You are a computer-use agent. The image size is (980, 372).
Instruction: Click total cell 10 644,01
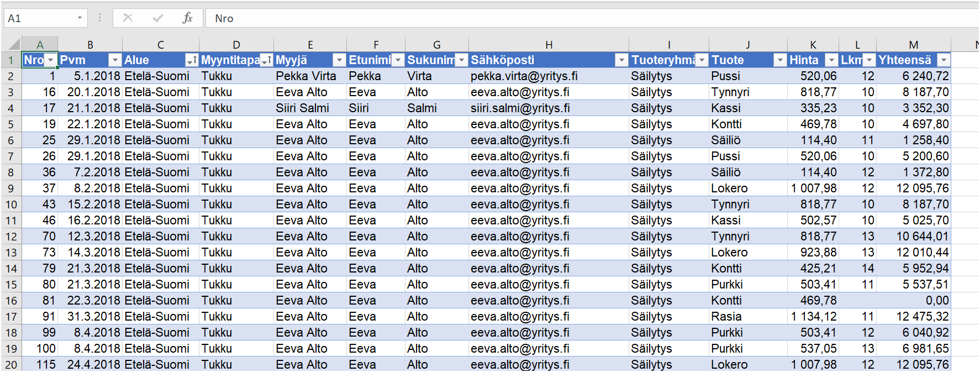coord(914,237)
